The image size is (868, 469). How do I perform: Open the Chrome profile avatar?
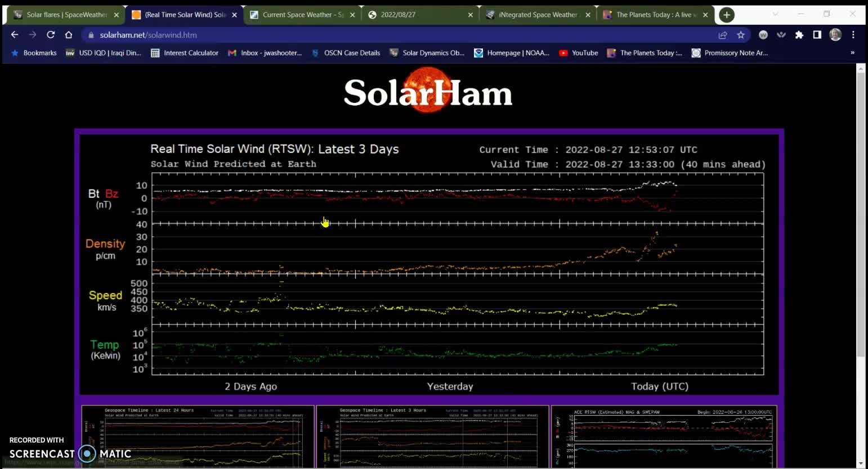pyautogui.click(x=835, y=35)
